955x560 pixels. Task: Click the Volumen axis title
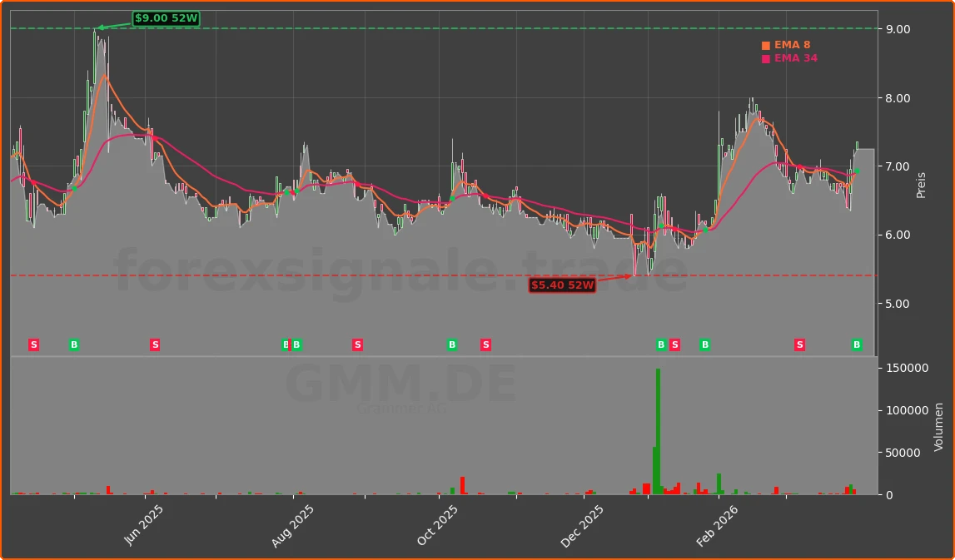[x=938, y=427]
